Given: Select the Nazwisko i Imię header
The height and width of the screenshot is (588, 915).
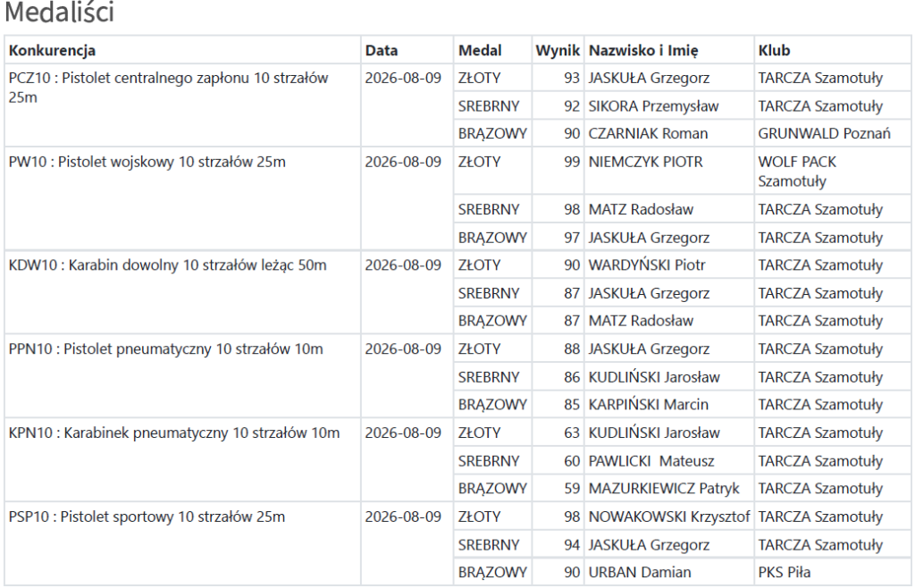Looking at the screenshot, I should [x=668, y=50].
